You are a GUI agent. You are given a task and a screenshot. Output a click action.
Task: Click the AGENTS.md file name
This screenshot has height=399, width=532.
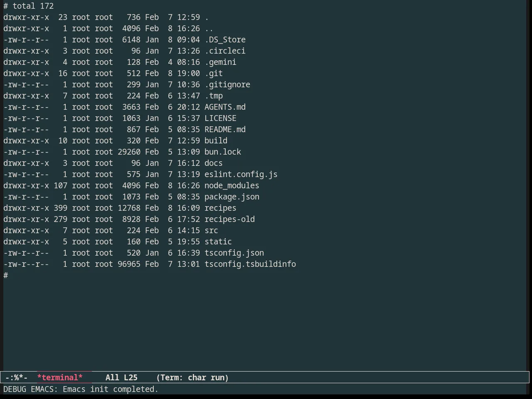pyautogui.click(x=225, y=107)
